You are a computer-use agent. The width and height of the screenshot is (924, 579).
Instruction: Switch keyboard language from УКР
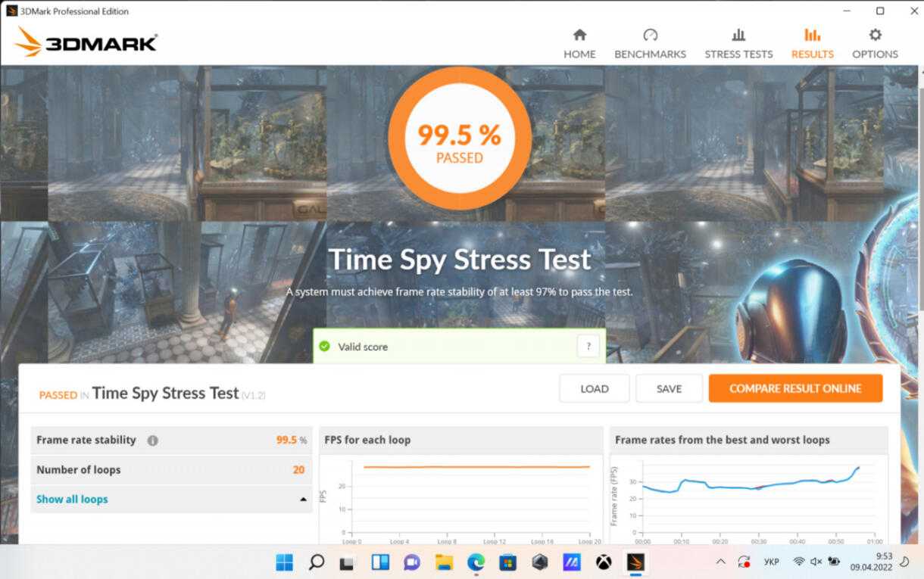771,562
